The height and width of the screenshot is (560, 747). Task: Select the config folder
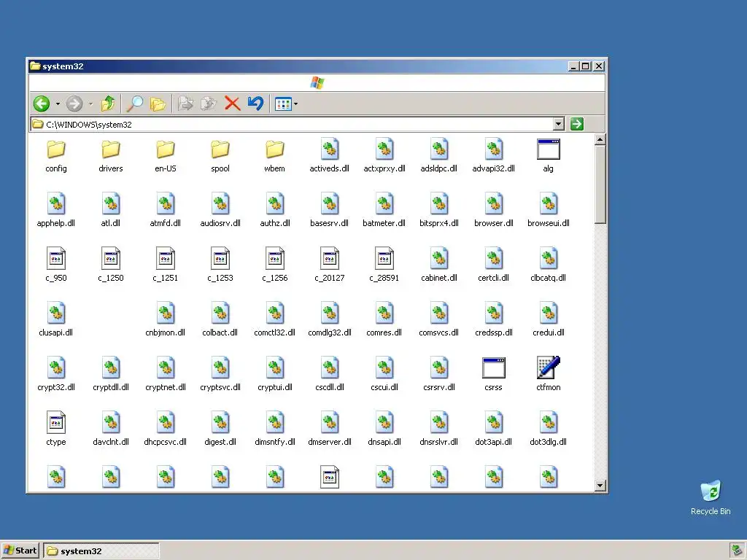click(55, 156)
